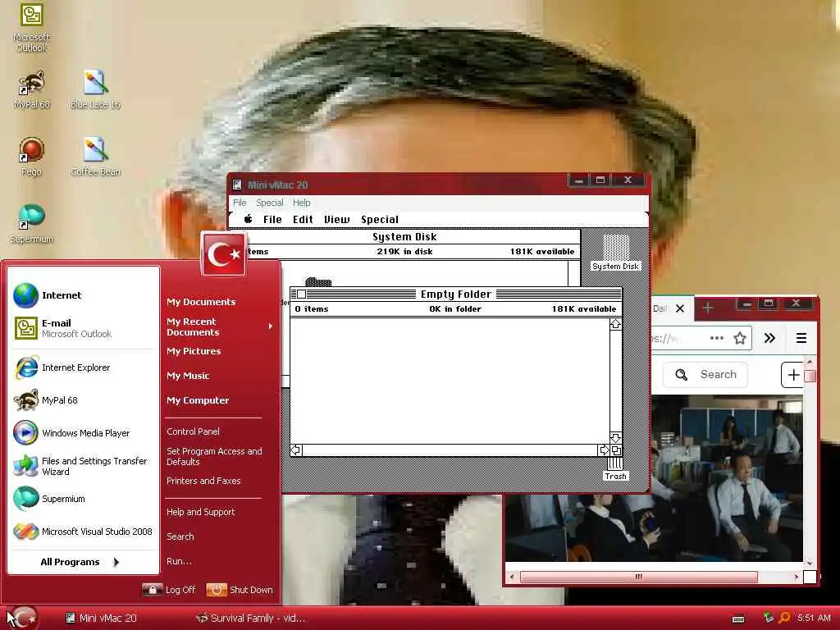Open Windows Media Player from Start menu

84,433
